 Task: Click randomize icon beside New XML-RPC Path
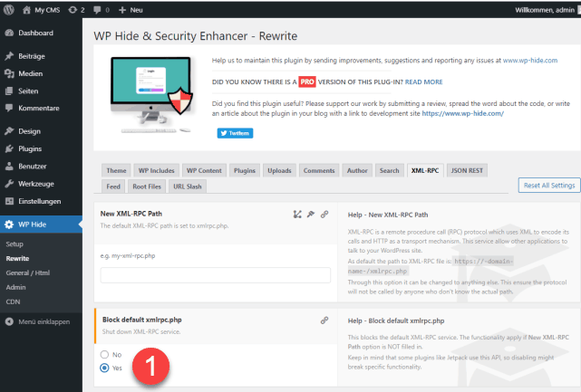click(x=297, y=214)
